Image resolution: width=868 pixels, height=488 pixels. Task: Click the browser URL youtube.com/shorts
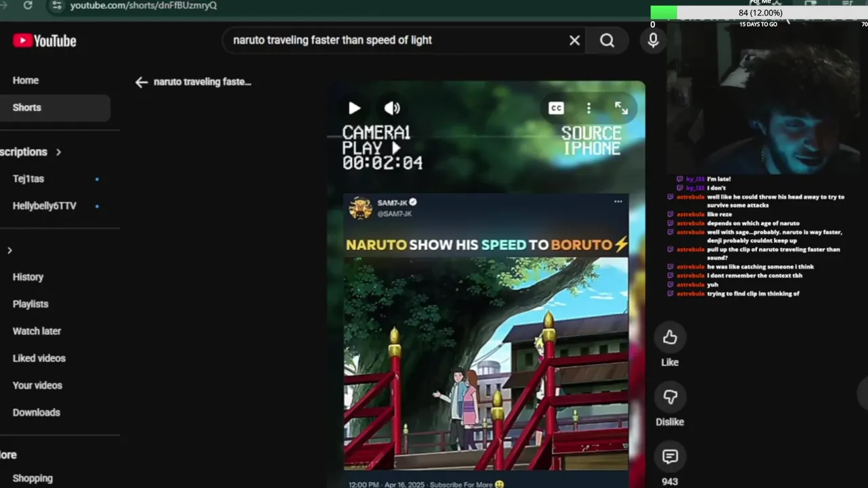tap(144, 5)
